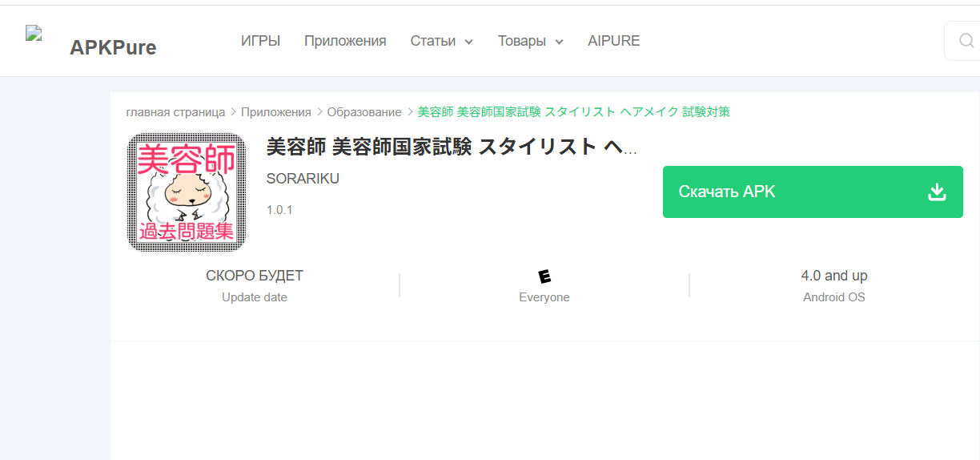Image resolution: width=980 pixels, height=460 pixels.
Task: Click the Update date label
Action: [x=255, y=297]
